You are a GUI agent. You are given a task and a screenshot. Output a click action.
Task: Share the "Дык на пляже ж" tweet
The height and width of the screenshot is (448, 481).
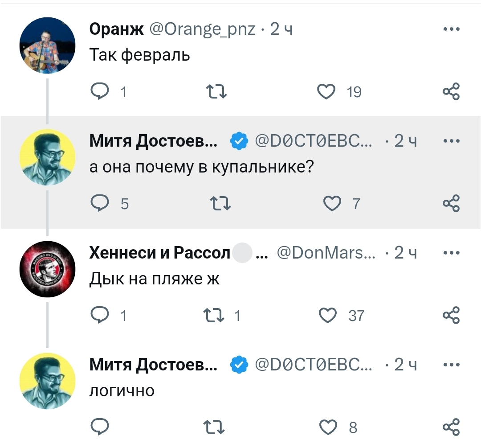[x=451, y=316]
